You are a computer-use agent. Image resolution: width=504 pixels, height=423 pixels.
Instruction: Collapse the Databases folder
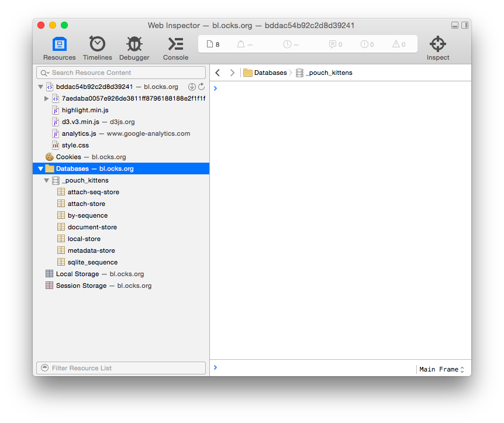(x=40, y=168)
